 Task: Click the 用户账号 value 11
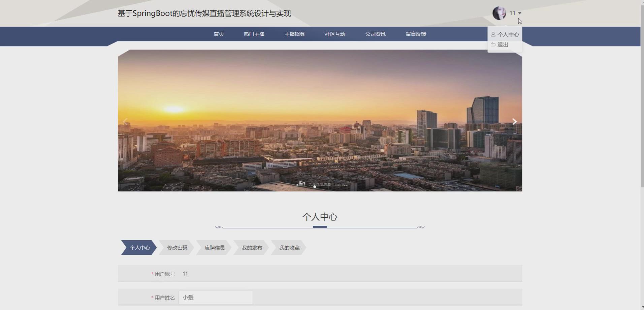[x=185, y=274]
